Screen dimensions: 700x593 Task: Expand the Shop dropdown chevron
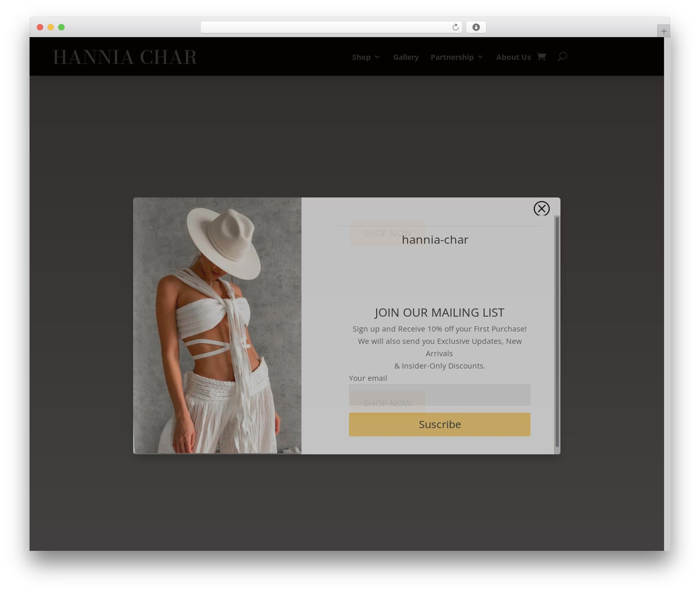(377, 57)
